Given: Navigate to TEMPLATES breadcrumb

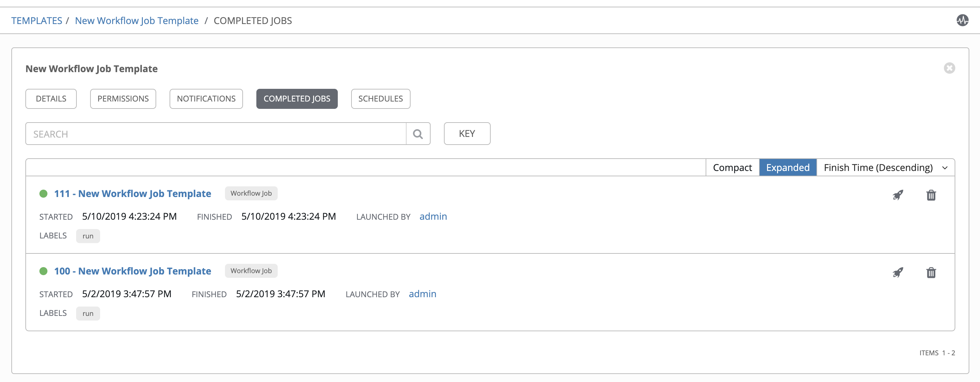Looking at the screenshot, I should pyautogui.click(x=36, y=21).
